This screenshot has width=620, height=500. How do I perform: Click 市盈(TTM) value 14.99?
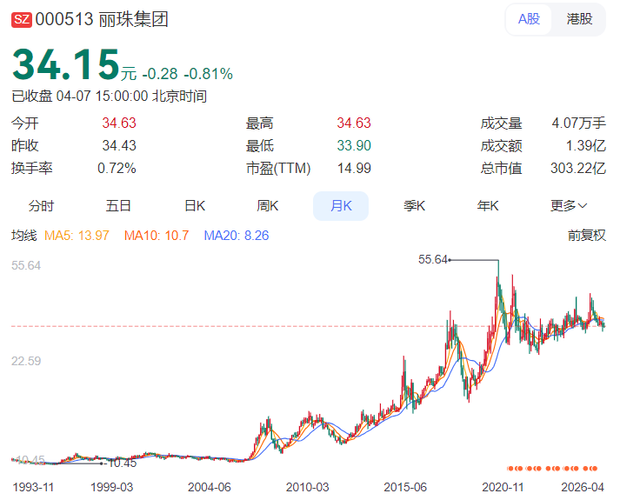[x=354, y=168]
